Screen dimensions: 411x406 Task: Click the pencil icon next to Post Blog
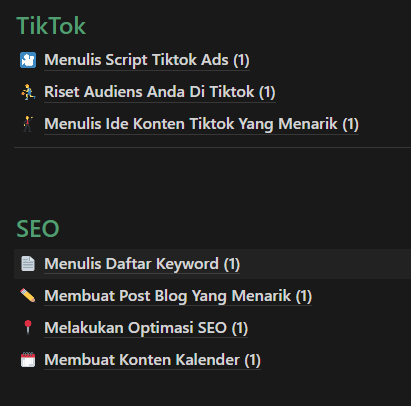tap(28, 296)
